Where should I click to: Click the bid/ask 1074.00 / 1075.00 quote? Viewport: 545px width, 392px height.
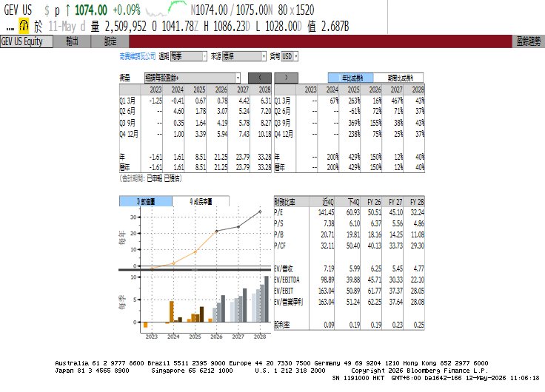[x=232, y=10]
